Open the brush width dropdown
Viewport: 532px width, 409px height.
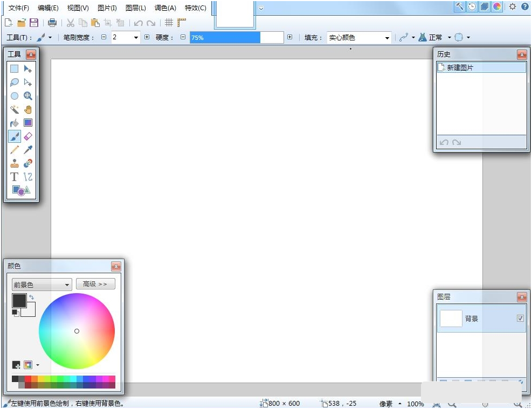(x=136, y=37)
